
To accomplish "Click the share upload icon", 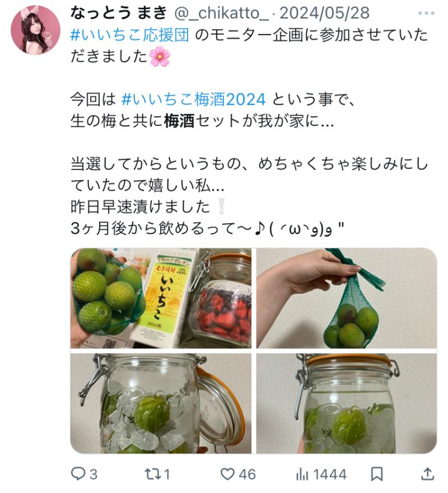I will pos(427,473).
